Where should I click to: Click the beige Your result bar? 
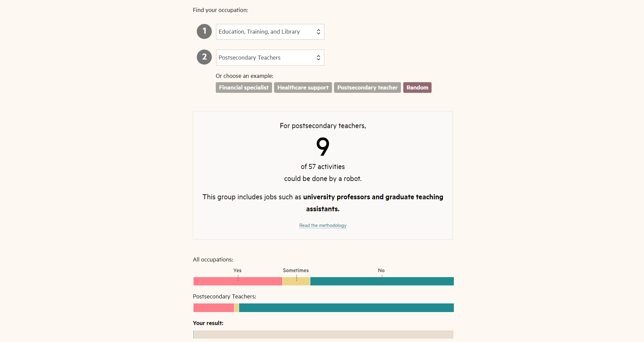[323, 334]
